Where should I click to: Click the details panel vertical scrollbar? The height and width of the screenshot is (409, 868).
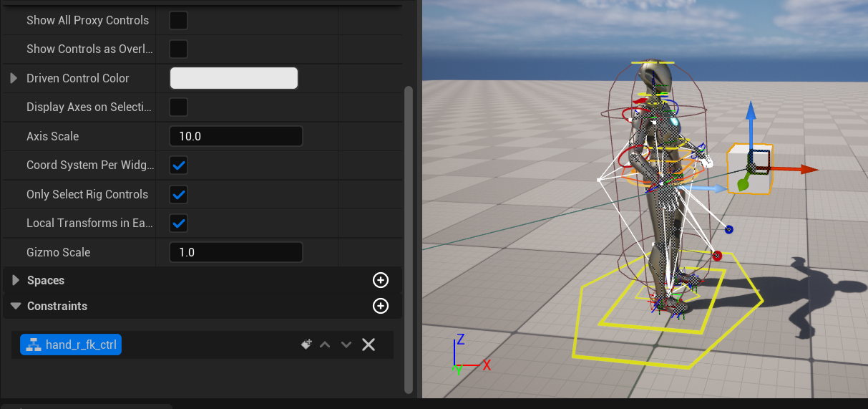[x=409, y=240]
